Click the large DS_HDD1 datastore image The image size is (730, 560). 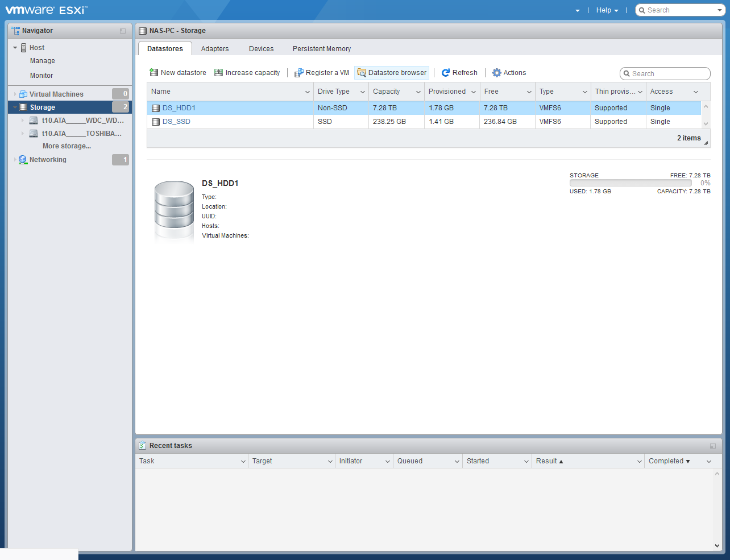pyautogui.click(x=175, y=211)
